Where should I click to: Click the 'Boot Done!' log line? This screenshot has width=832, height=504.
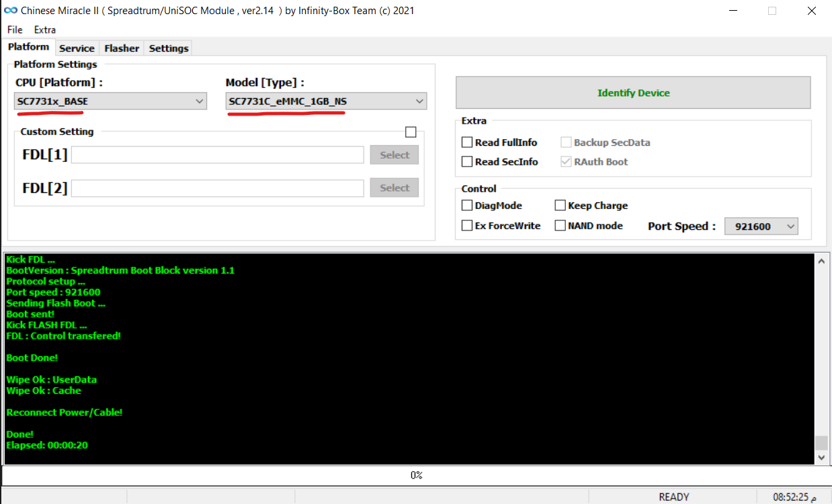tap(32, 358)
